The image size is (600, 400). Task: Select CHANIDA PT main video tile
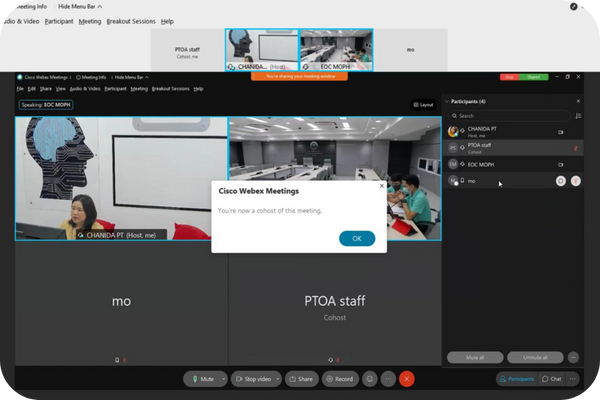point(121,178)
